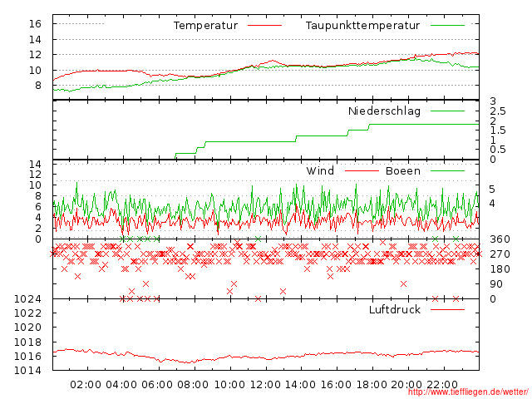Click the 18:00 time axis label
532x399 pixels.
[x=372, y=385]
